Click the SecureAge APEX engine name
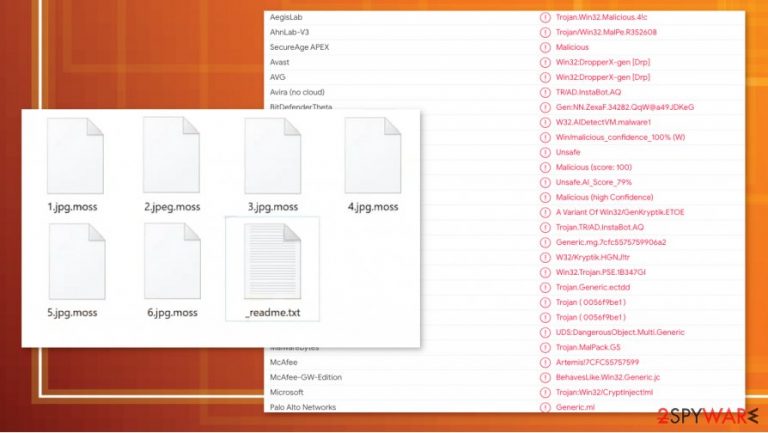 299,48
